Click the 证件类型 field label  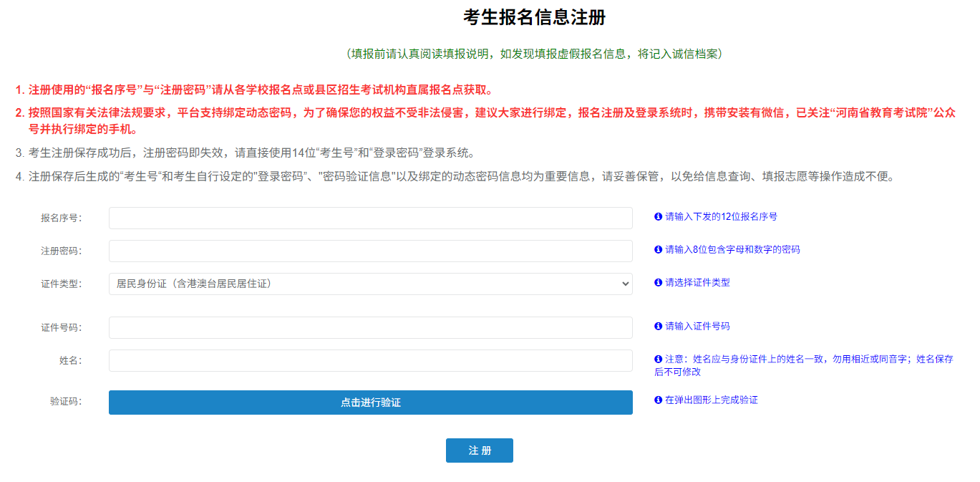[61, 284]
